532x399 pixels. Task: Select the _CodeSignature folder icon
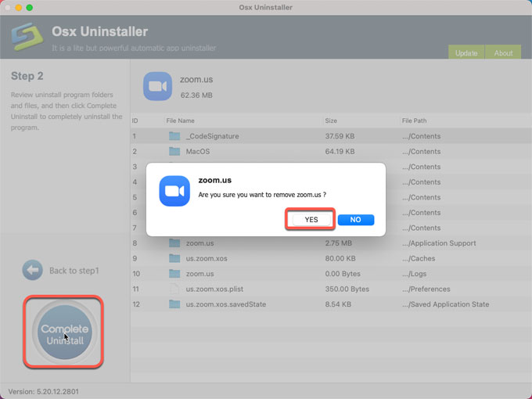click(174, 136)
